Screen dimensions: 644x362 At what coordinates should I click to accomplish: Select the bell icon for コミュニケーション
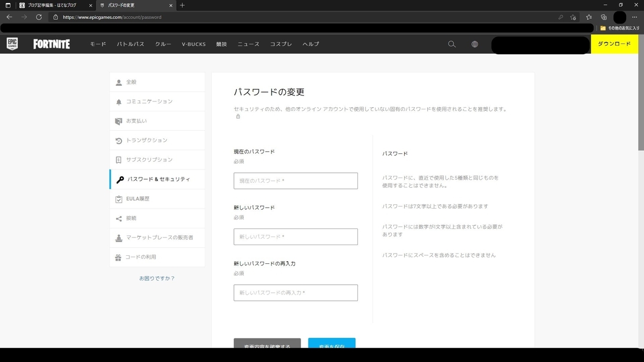(118, 101)
